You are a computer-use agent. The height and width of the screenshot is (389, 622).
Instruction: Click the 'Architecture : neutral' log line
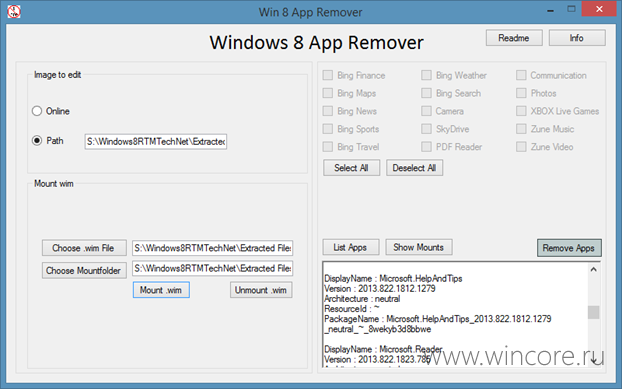(x=362, y=299)
